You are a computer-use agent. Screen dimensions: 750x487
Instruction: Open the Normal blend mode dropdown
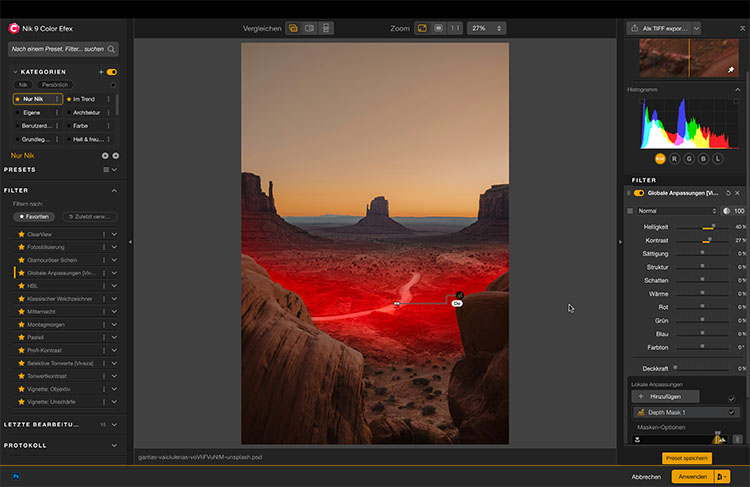pyautogui.click(x=675, y=211)
